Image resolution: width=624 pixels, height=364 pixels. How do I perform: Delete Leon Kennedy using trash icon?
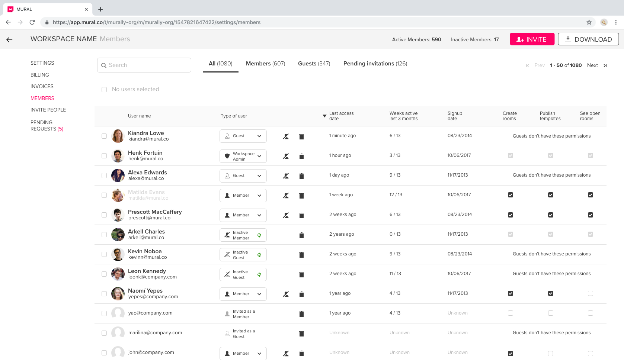click(x=301, y=274)
